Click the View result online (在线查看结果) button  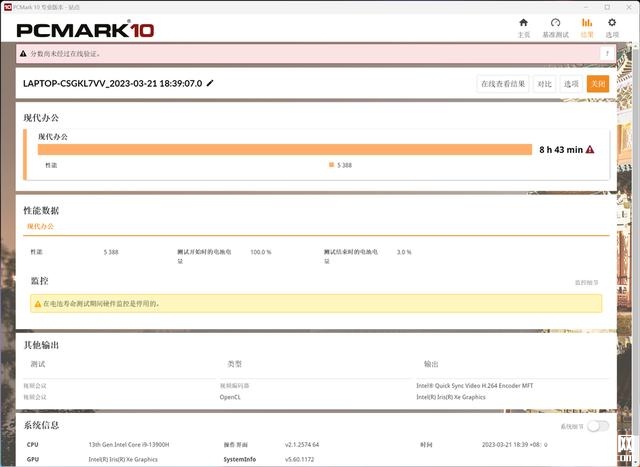click(503, 84)
